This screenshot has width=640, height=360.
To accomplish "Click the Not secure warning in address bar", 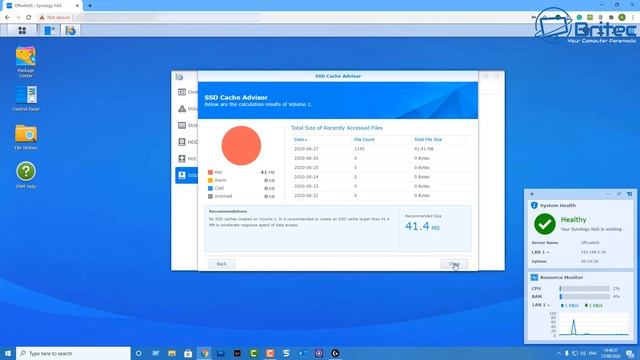I will [55, 18].
